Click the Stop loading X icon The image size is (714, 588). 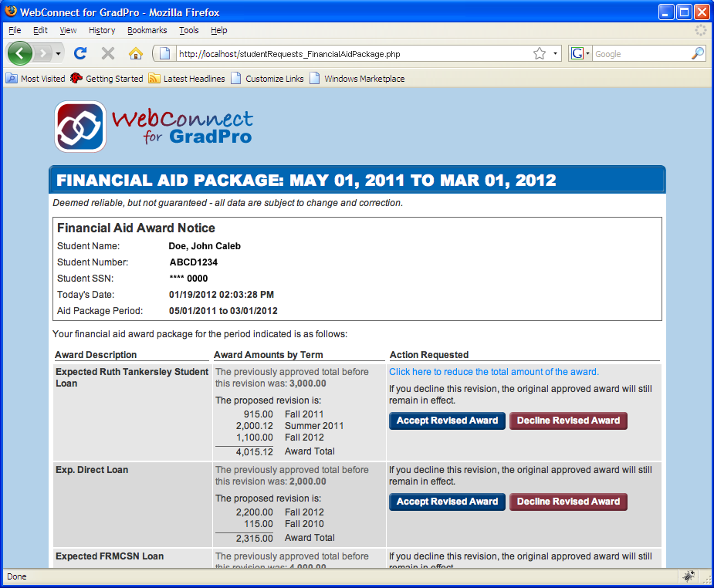(108, 54)
